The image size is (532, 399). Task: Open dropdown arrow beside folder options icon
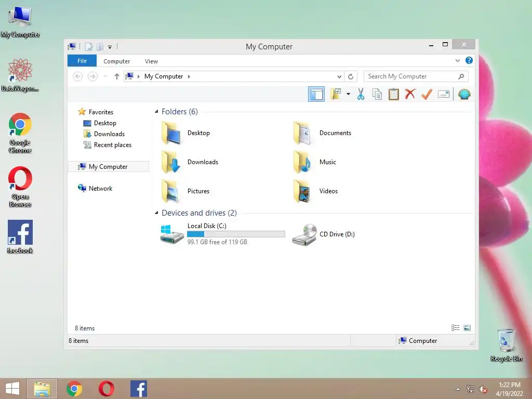click(349, 94)
